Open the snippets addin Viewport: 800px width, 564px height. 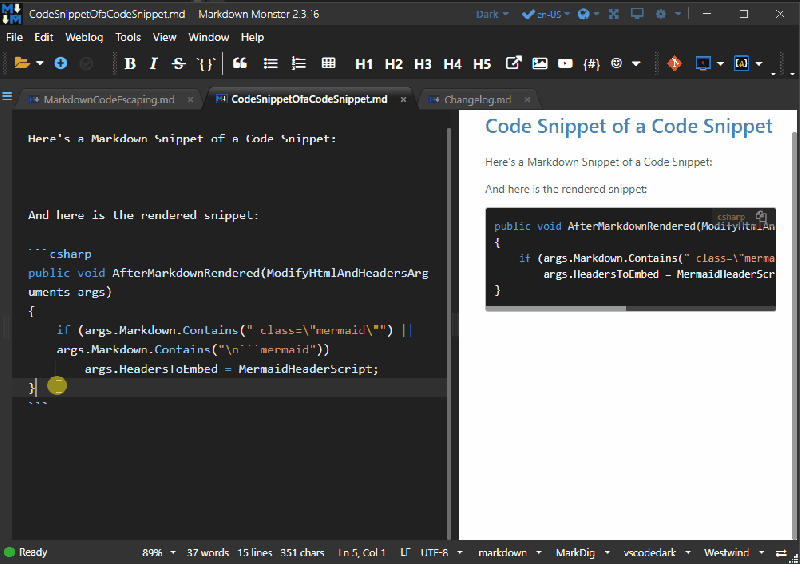[741, 63]
